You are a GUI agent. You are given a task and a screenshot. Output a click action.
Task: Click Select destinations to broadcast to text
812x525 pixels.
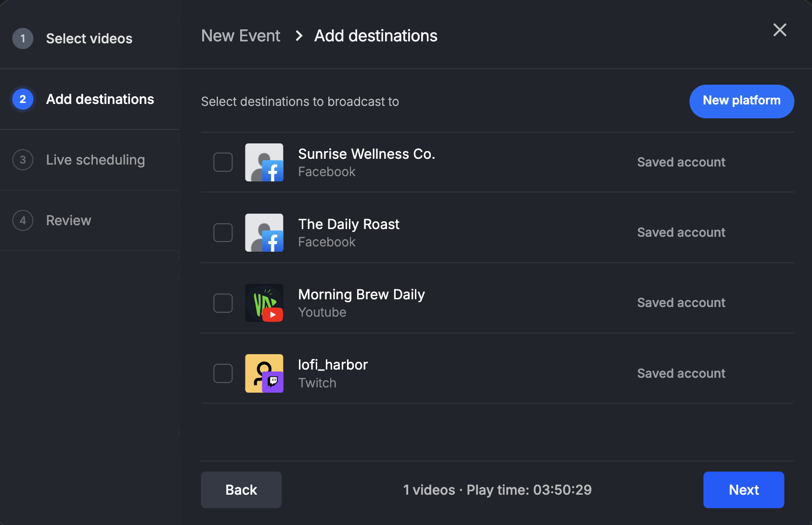click(300, 102)
